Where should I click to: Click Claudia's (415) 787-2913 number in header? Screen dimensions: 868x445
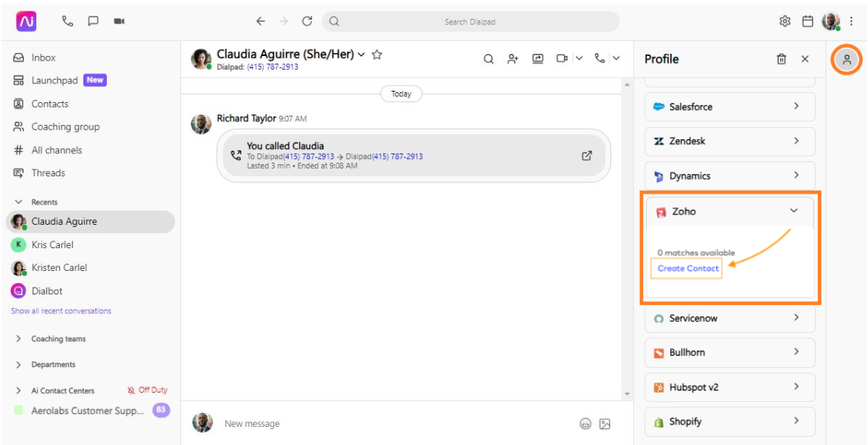click(x=273, y=67)
